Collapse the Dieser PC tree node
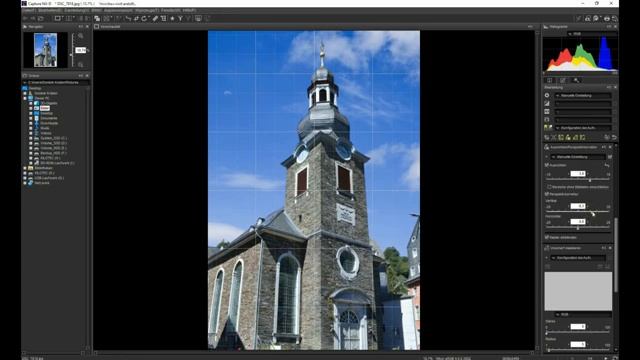Image resolution: width=640 pixels, height=360 pixels. pos(25,98)
